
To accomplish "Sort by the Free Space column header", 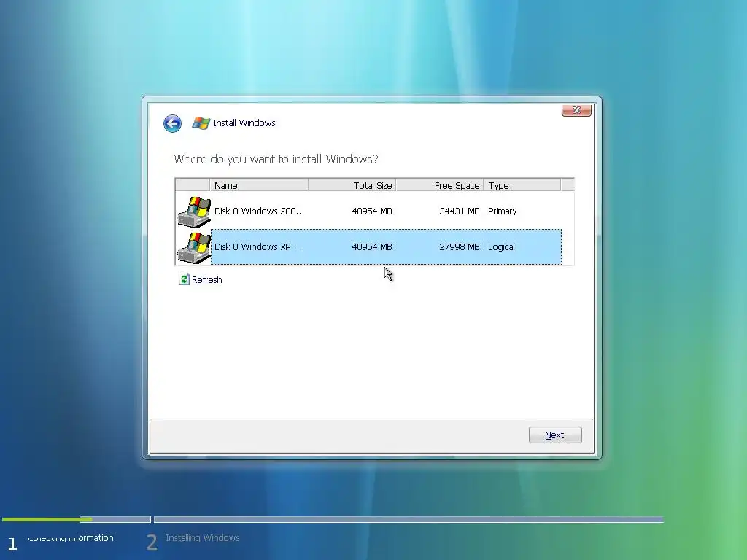I will click(x=440, y=185).
